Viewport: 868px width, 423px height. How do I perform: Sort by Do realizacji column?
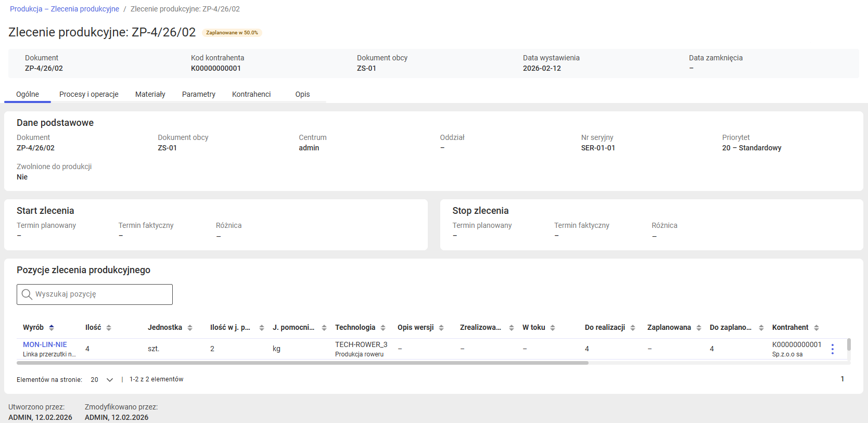click(633, 328)
